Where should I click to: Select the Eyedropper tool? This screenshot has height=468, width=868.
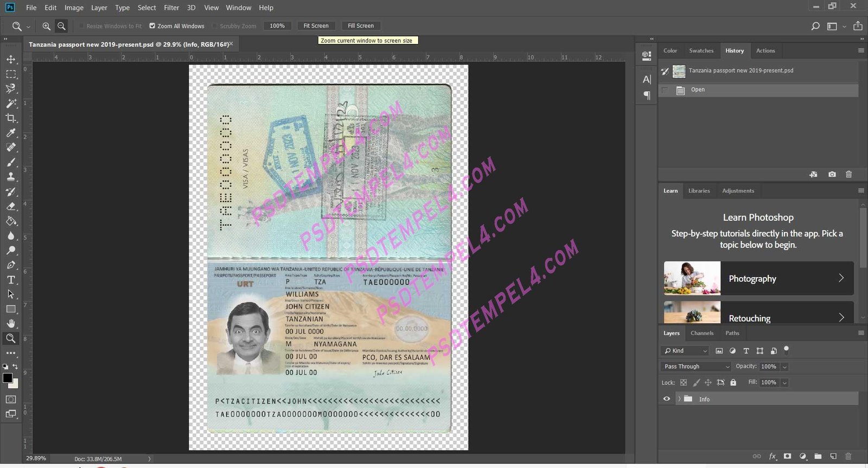click(x=11, y=133)
